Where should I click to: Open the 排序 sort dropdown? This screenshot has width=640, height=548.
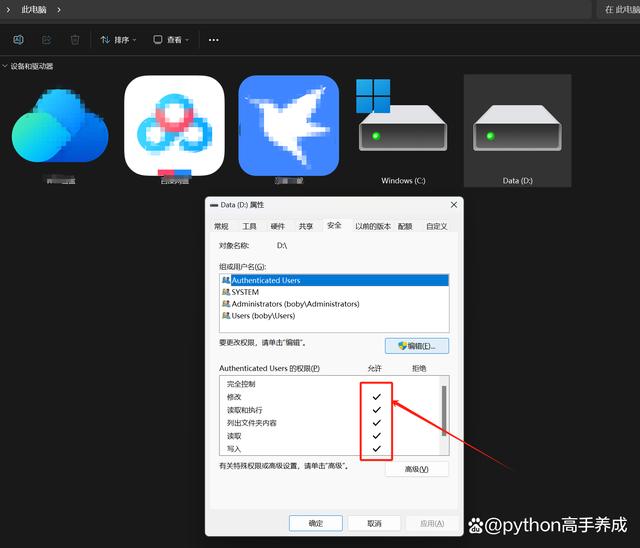[120, 40]
